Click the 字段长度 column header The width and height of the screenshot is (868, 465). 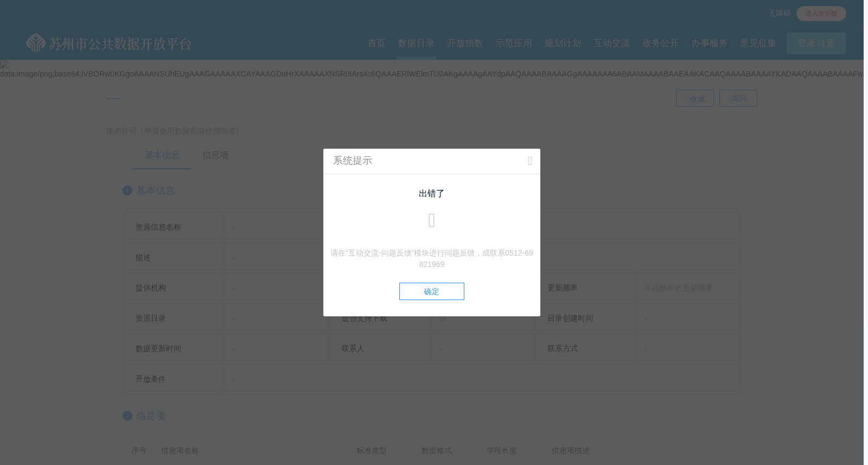[x=502, y=451]
